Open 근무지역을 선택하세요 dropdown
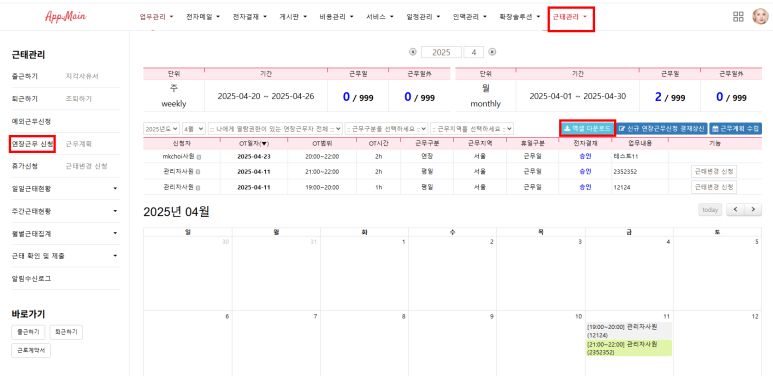This screenshot has width=773, height=376. 472,129
